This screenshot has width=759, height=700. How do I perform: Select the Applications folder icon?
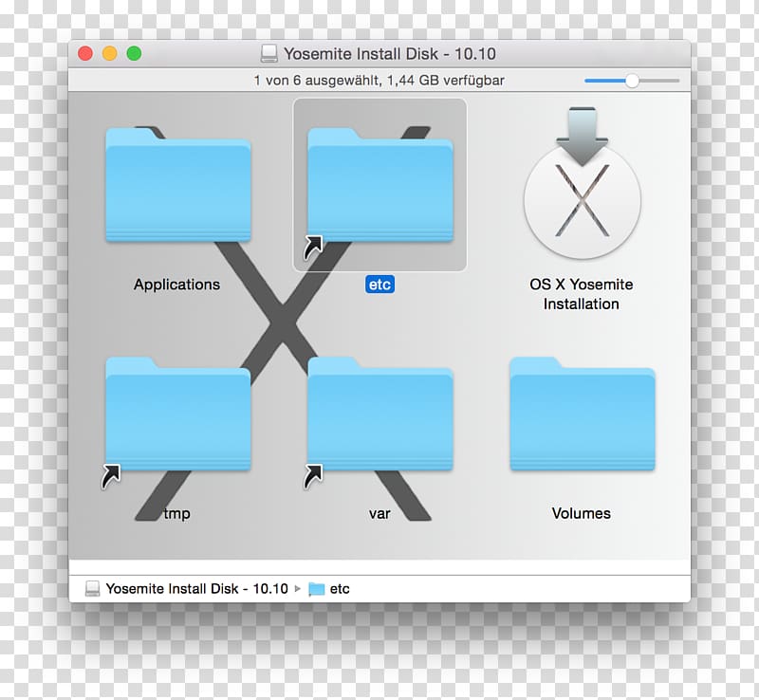click(x=178, y=185)
